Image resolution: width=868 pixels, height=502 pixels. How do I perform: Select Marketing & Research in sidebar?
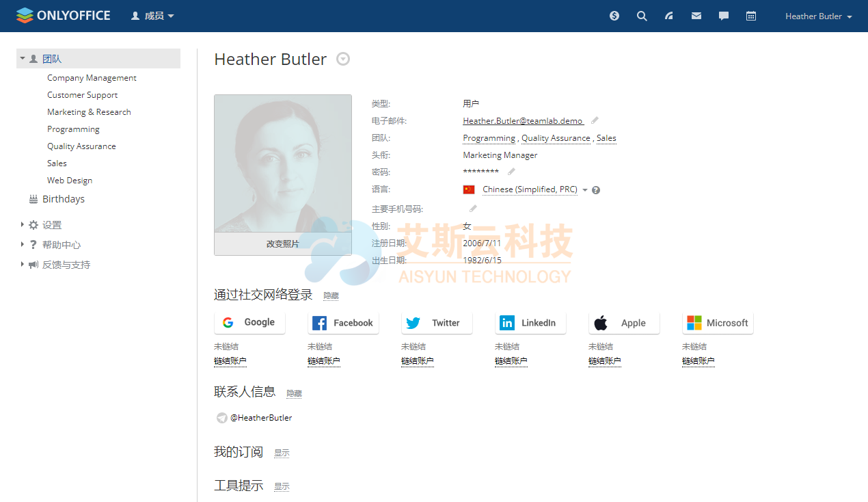click(x=89, y=112)
